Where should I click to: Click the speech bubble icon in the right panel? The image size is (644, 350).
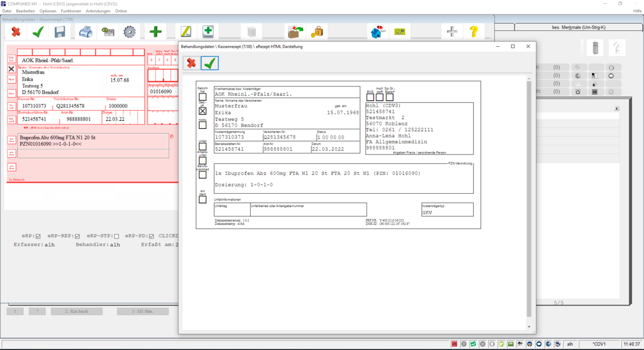[x=611, y=76]
